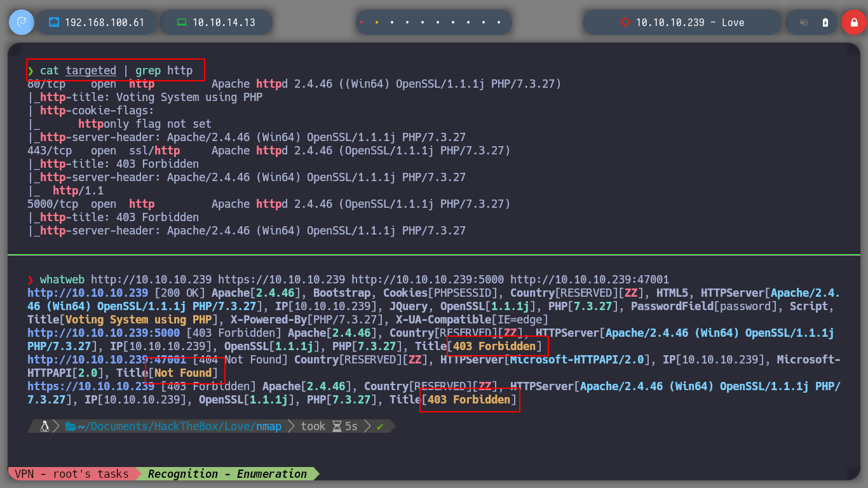The width and height of the screenshot is (868, 488).
Task: Open the red lock/power button
Action: point(854,22)
